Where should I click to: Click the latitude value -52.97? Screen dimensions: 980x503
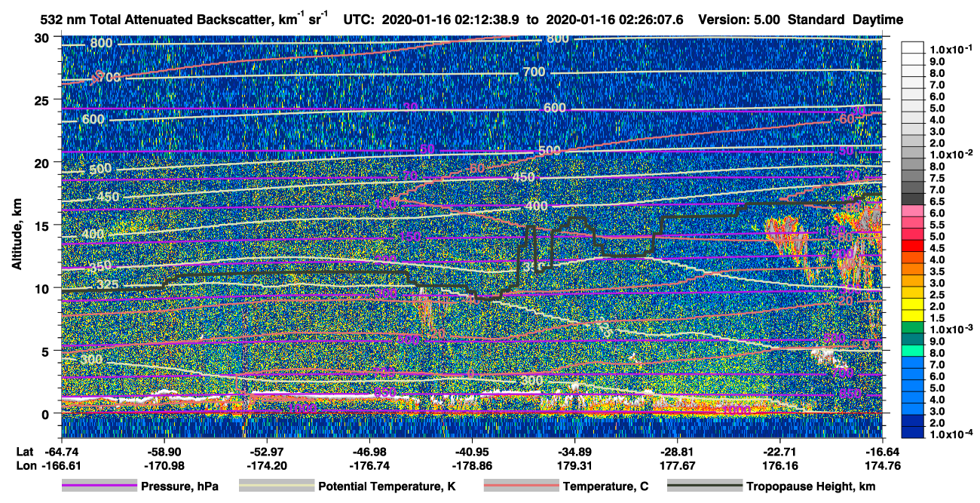(266, 451)
